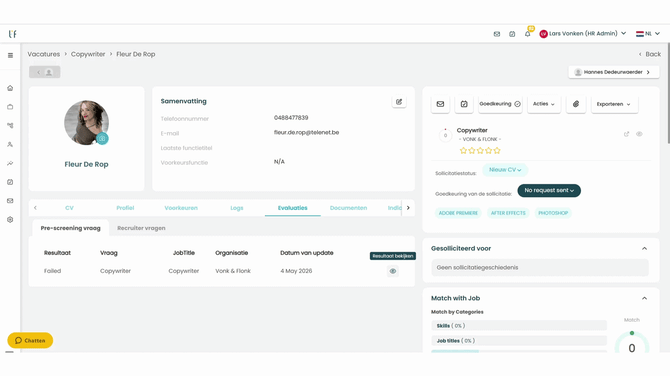670x376 pixels.
Task: Collapse the Match with Job panel
Action: (644, 298)
